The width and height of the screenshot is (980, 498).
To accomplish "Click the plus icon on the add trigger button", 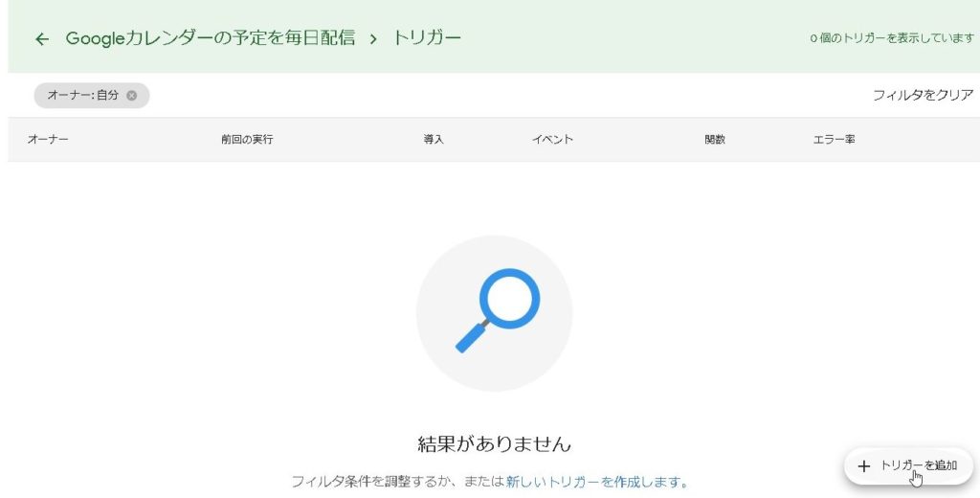I will [864, 466].
